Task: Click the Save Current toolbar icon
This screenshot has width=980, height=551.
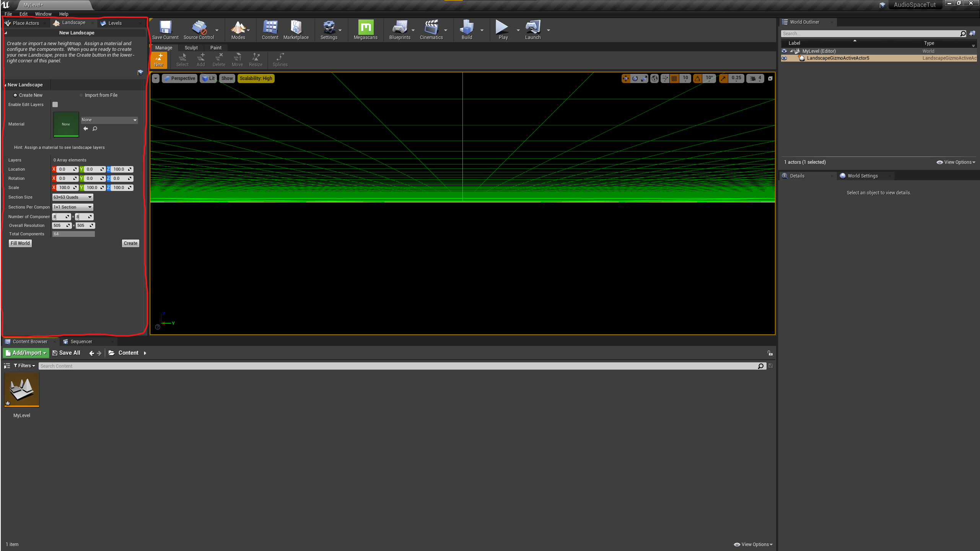Action: (x=165, y=29)
